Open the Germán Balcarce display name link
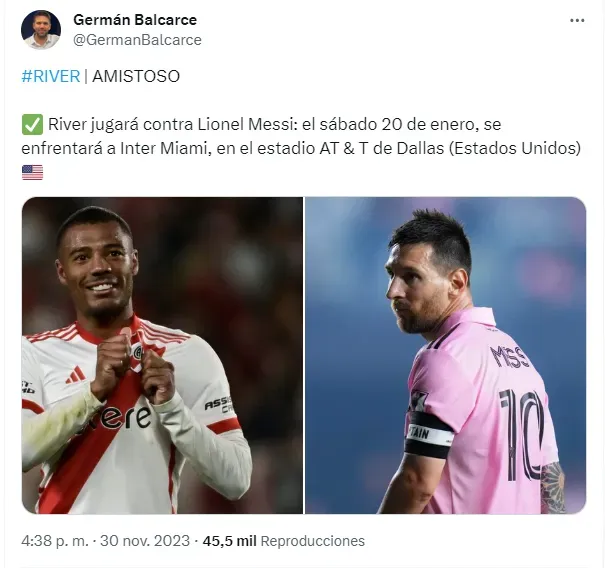 pyautogui.click(x=135, y=20)
